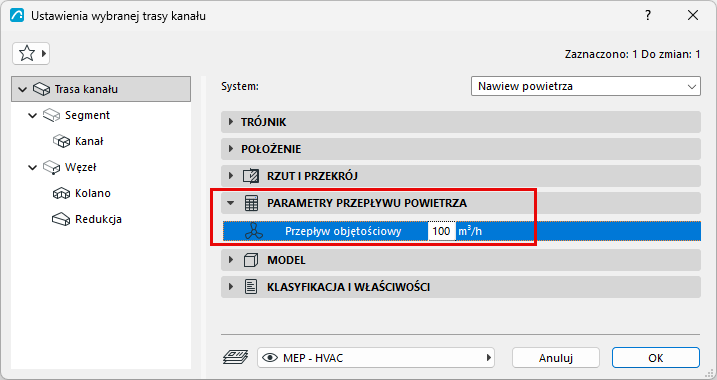717x380 pixels.
Task: Toggle the eye icon of MEP - HVAC layer
Action: (x=270, y=358)
